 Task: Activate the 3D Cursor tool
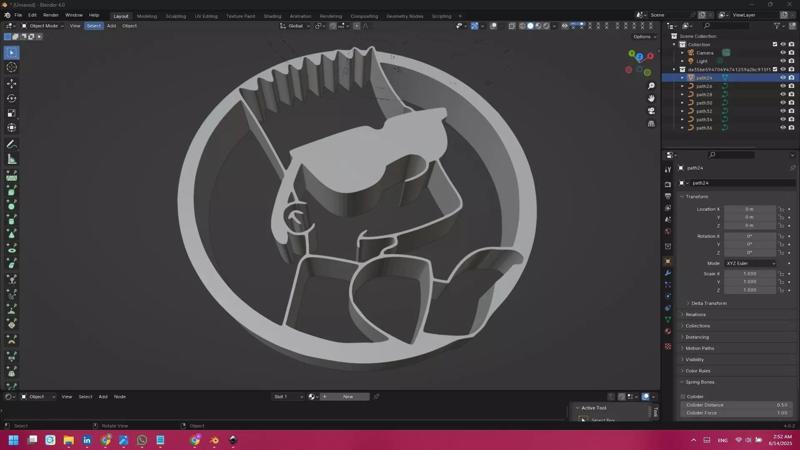(12, 67)
